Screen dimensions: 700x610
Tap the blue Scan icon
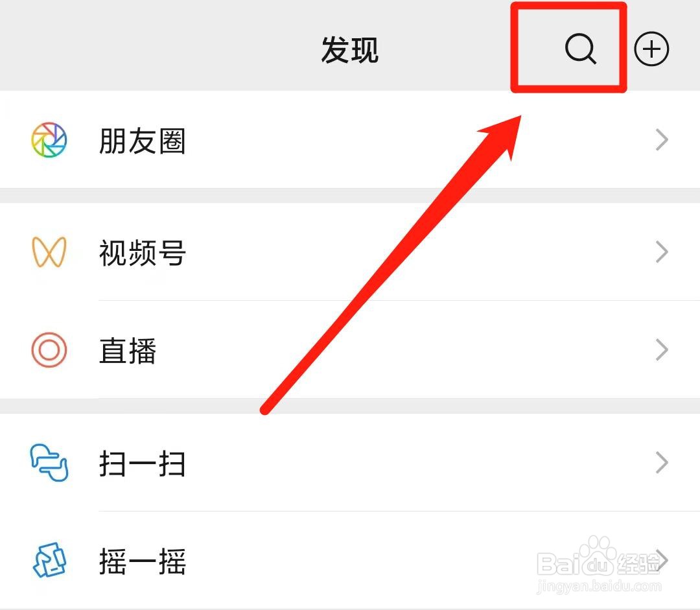[x=49, y=462]
